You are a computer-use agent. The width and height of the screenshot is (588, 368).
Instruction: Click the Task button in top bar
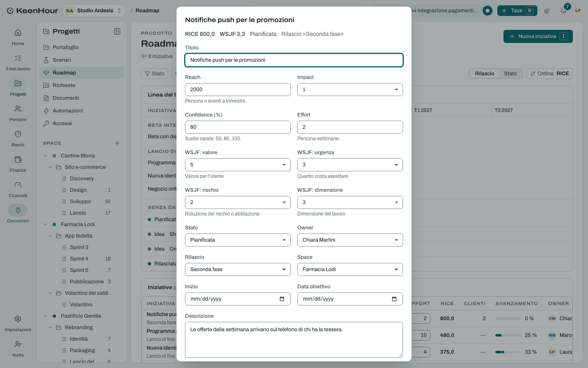(517, 11)
